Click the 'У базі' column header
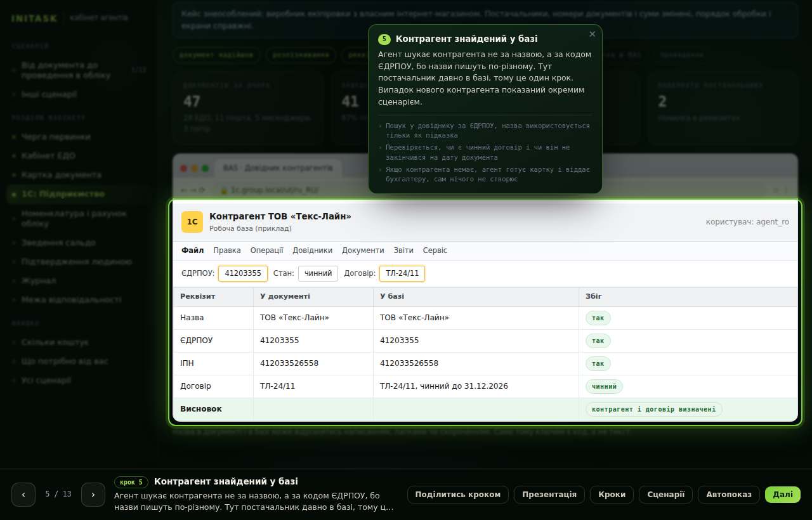The width and height of the screenshot is (812, 520). click(x=476, y=297)
